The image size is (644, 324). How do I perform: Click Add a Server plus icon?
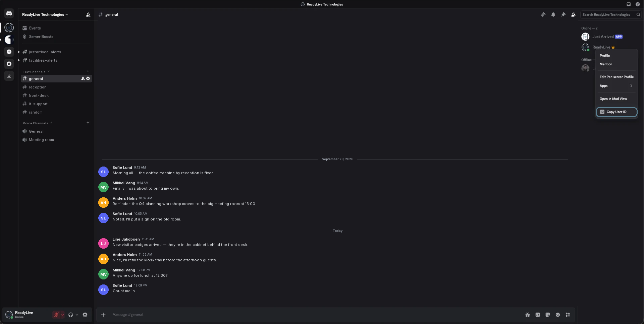[x=9, y=52]
